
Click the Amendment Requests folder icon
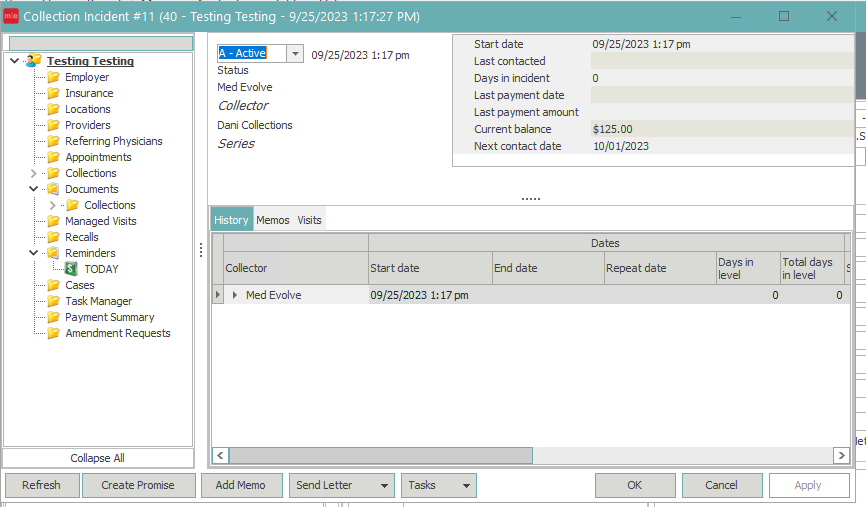tap(53, 333)
